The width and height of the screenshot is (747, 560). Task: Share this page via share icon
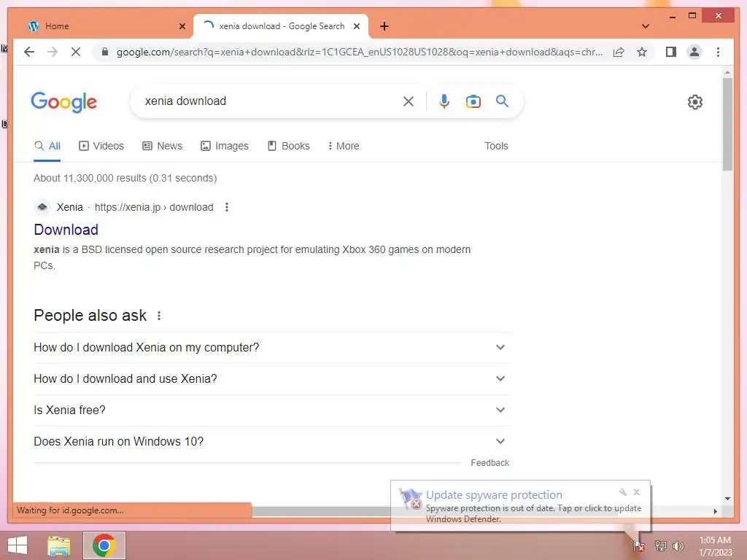click(619, 52)
